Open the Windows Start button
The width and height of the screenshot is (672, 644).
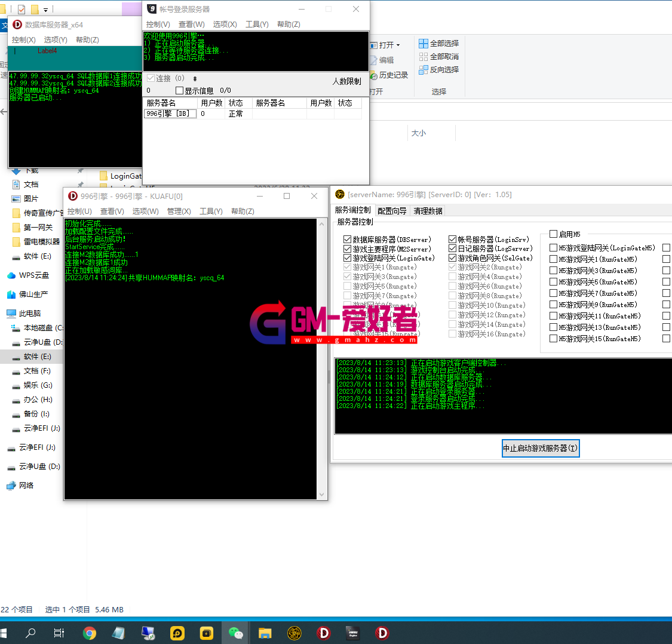click(3, 633)
